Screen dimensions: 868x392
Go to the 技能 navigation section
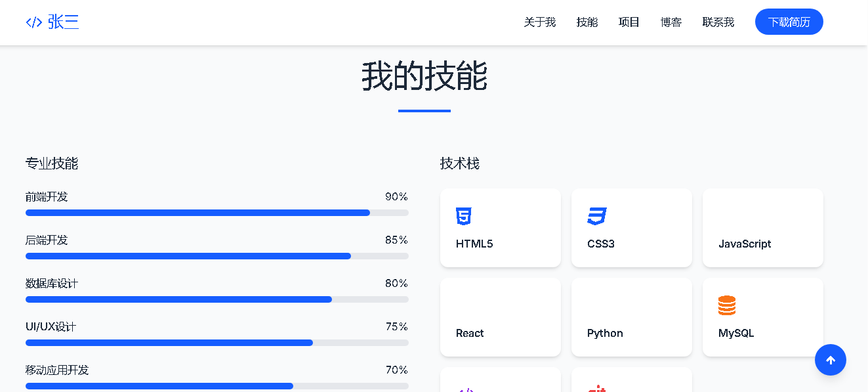(x=587, y=22)
